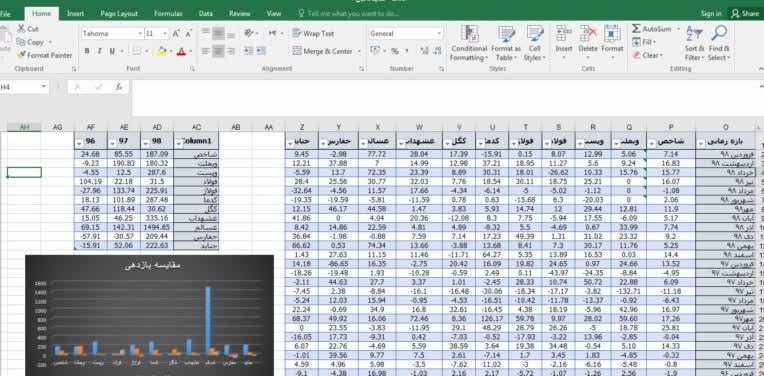
Task: Open Alignment group dialog launcher
Action: coord(362,69)
